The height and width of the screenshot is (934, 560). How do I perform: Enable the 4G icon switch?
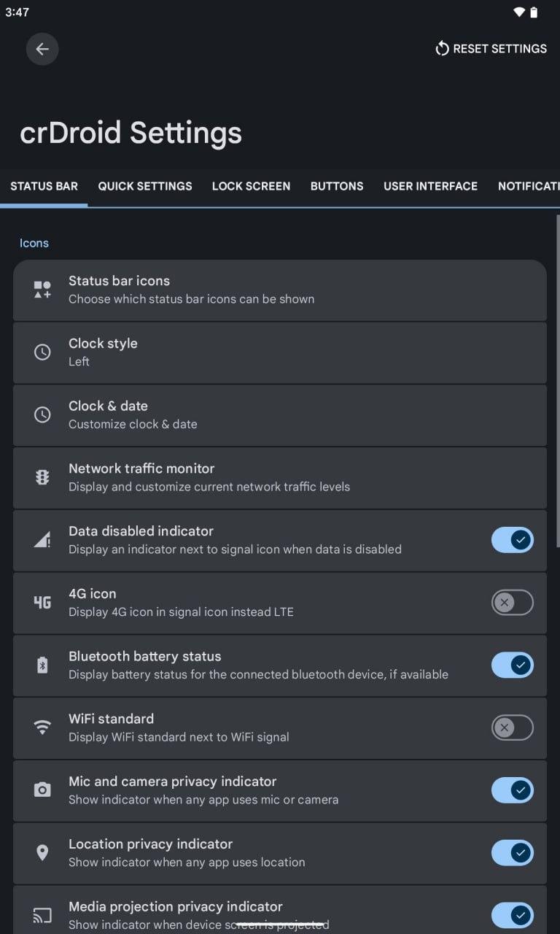[512, 603]
